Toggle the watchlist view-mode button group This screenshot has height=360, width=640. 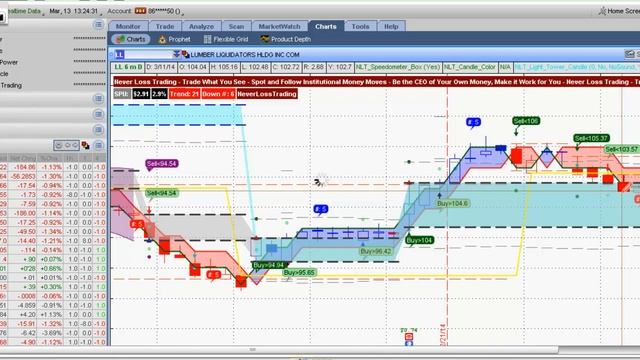pos(67,145)
